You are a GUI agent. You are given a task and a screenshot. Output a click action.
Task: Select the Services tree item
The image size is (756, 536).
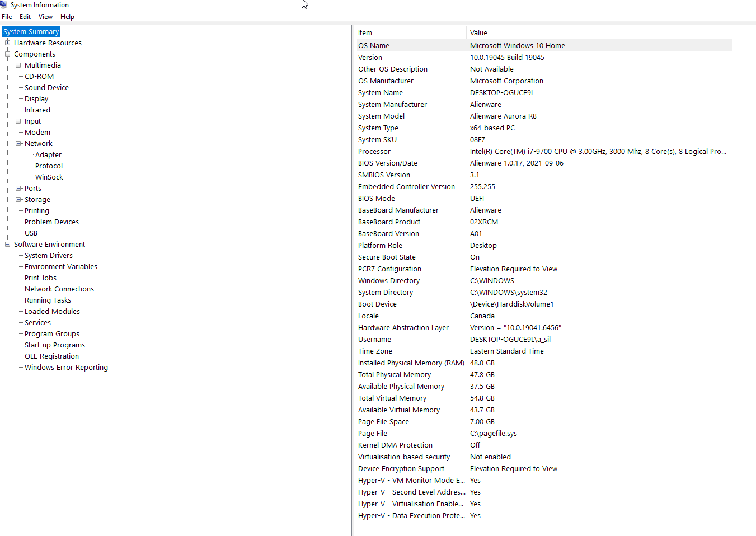(x=37, y=323)
